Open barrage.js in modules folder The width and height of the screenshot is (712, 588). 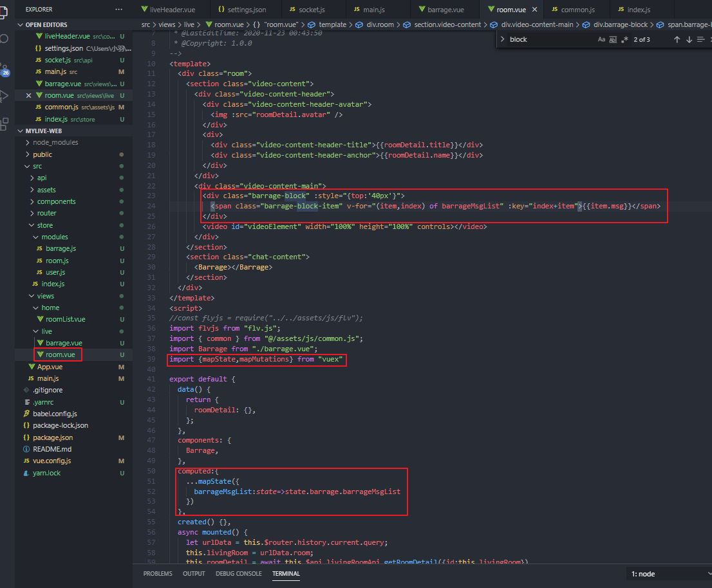pyautogui.click(x=61, y=248)
